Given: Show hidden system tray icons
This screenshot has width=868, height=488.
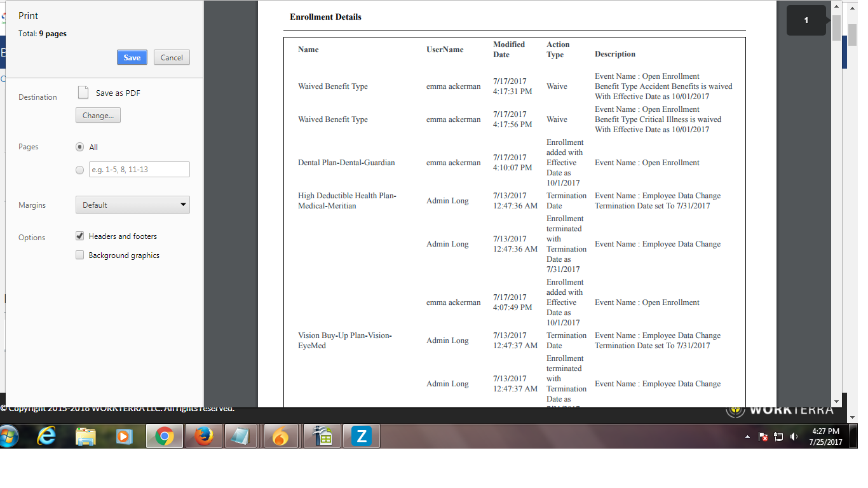Looking at the screenshot, I should [x=747, y=437].
